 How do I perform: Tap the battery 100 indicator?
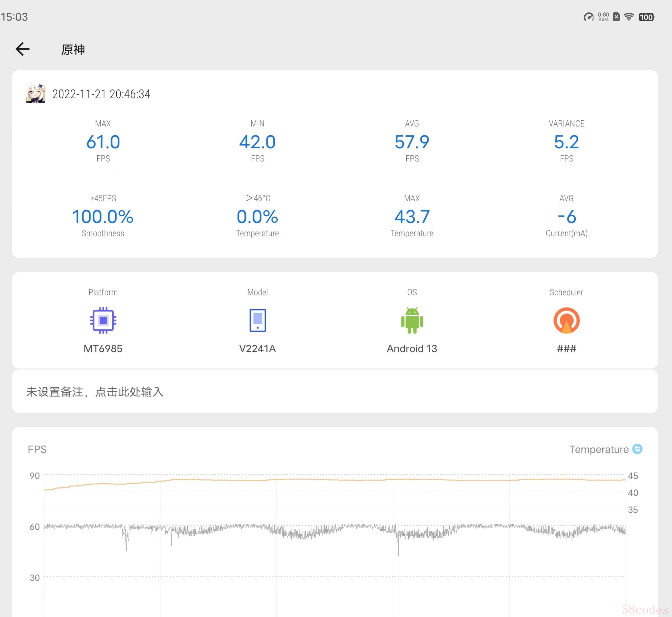[646, 17]
